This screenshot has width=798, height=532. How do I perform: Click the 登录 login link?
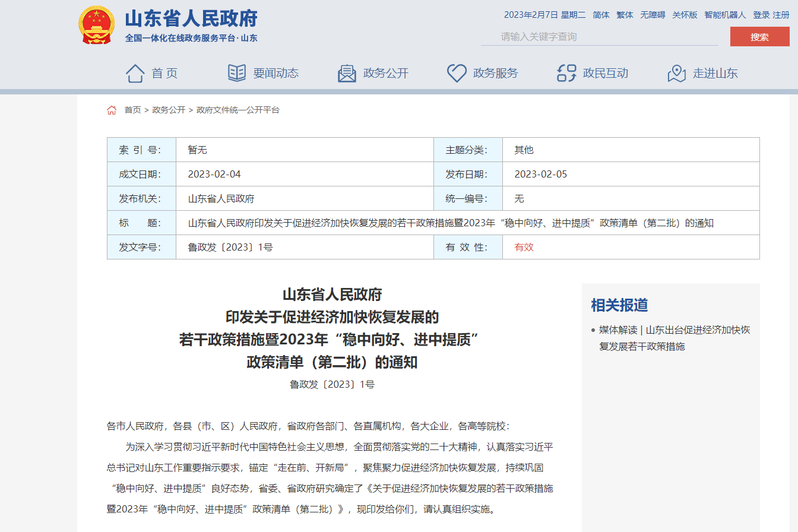tap(761, 15)
